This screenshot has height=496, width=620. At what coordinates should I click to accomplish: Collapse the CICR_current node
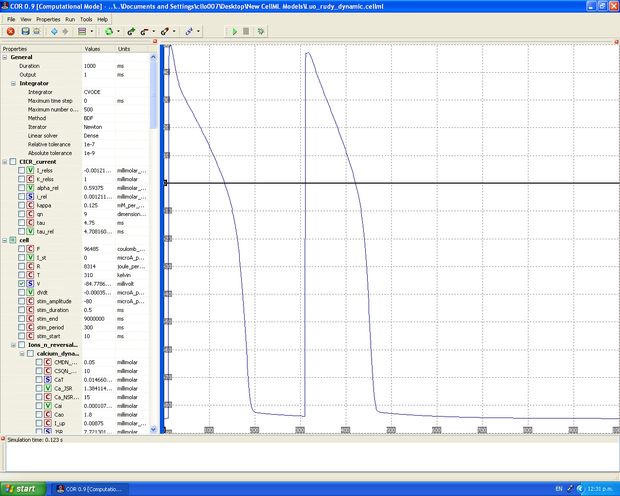[5, 162]
